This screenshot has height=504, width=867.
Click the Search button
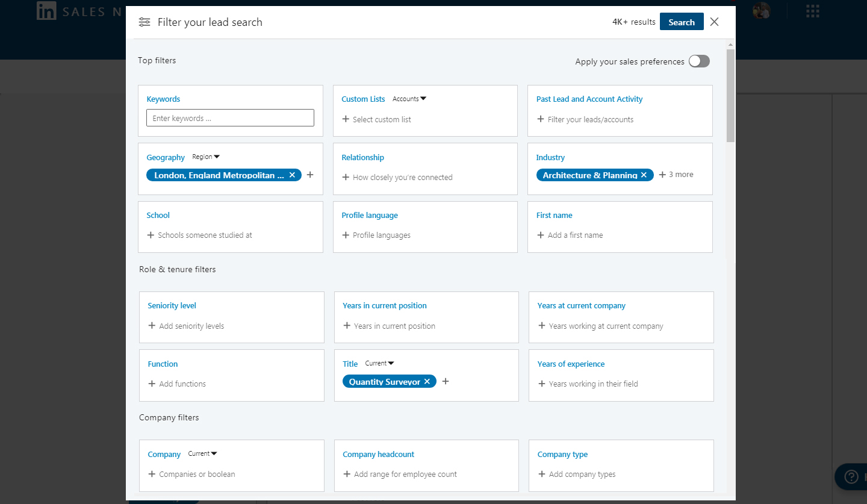(682, 22)
